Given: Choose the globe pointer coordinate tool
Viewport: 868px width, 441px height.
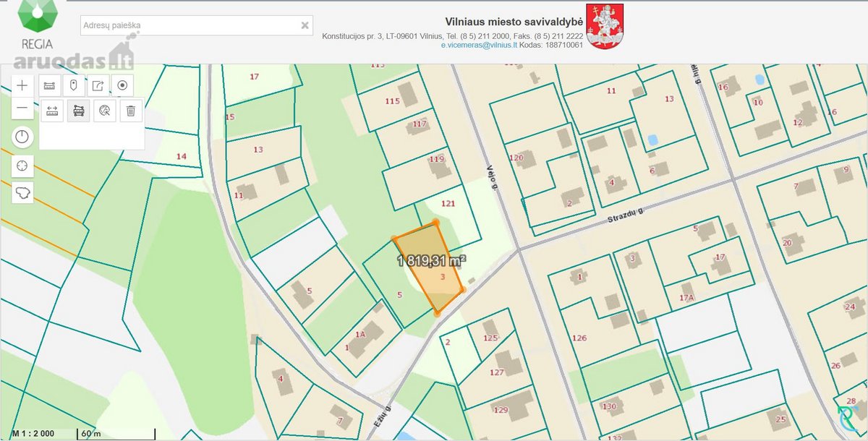Looking at the screenshot, I should click(x=105, y=111).
